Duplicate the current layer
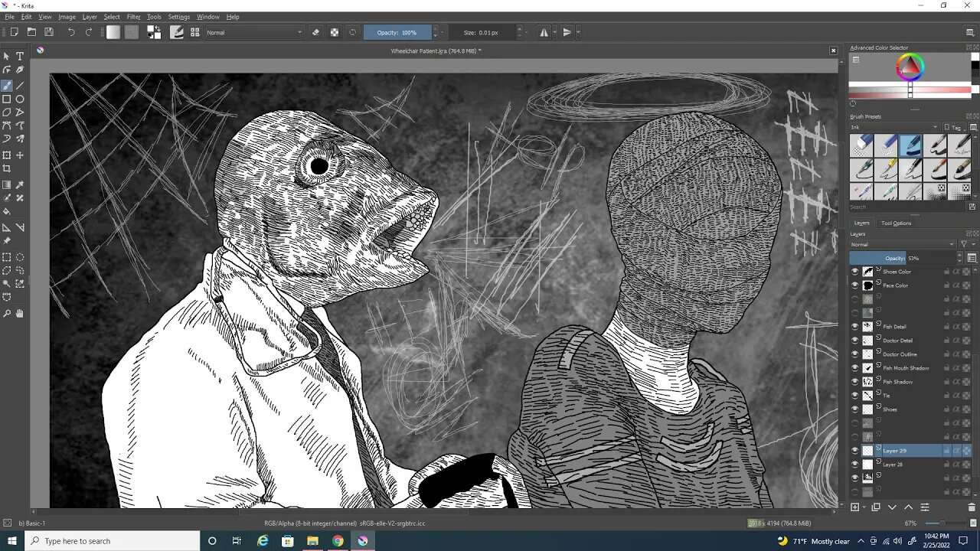 pos(876,507)
